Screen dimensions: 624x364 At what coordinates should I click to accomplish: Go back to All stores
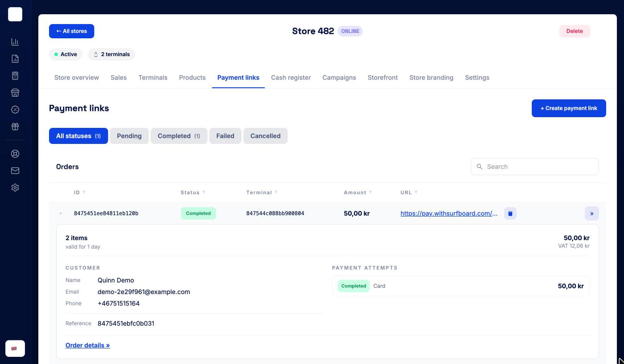[x=71, y=31]
